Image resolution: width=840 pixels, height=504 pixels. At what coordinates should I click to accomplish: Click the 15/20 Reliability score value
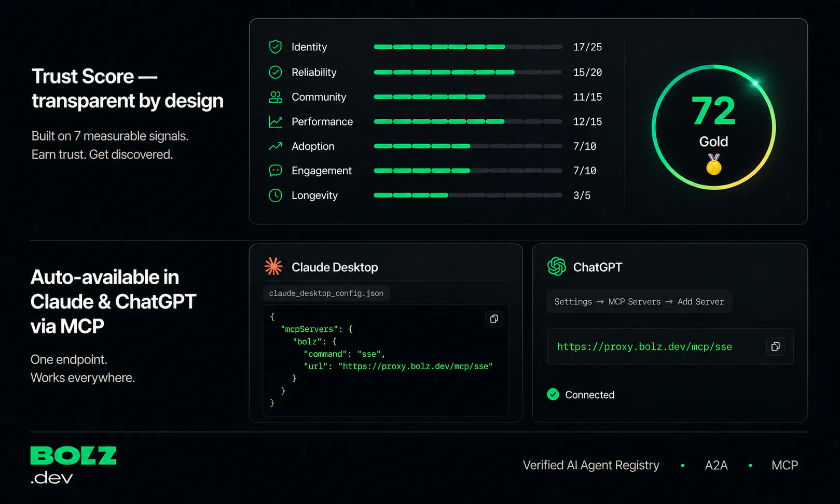[x=587, y=72]
